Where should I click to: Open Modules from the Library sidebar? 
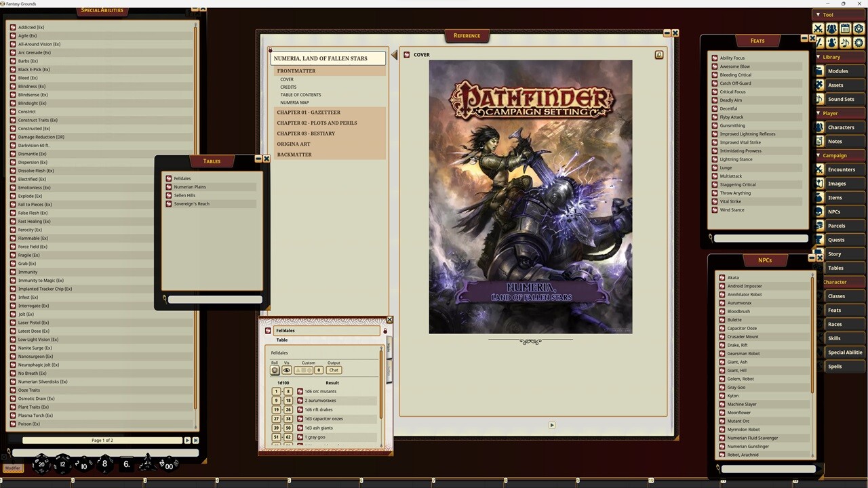pos(839,70)
